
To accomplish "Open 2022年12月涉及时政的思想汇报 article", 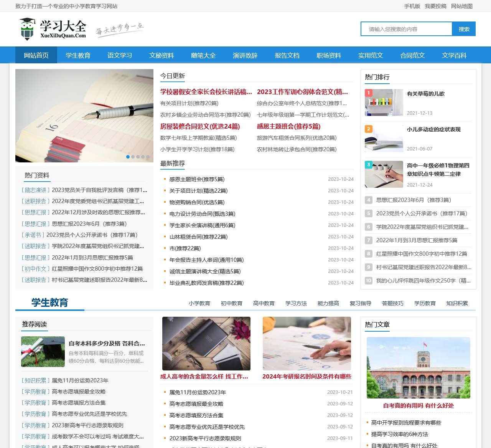I will click(99, 212).
